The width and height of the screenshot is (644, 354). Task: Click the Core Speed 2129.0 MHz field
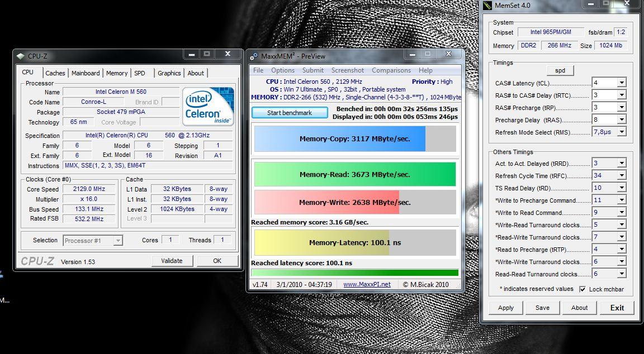click(x=89, y=189)
